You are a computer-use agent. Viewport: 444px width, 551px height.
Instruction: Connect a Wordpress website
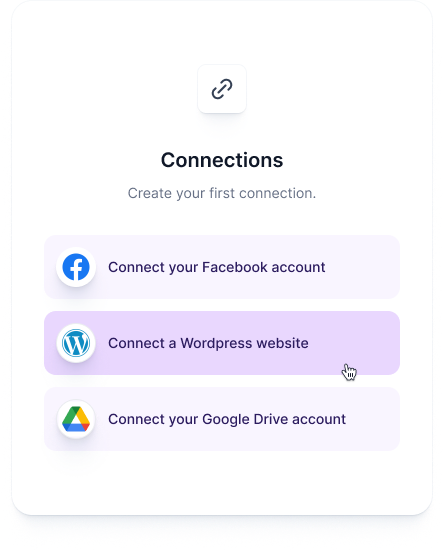point(222,343)
